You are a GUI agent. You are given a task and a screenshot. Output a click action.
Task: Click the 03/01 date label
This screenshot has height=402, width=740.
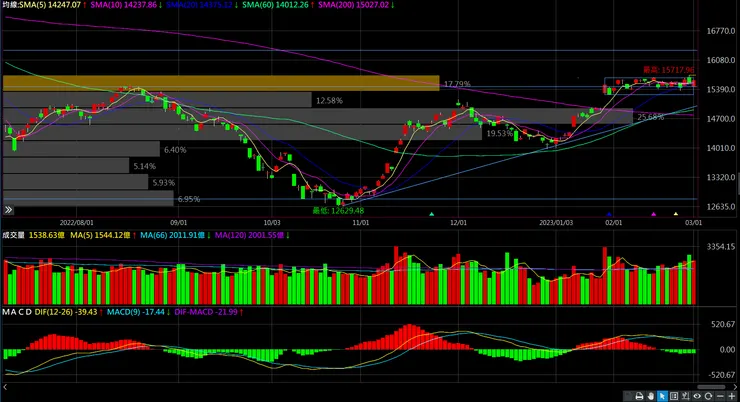pos(693,222)
